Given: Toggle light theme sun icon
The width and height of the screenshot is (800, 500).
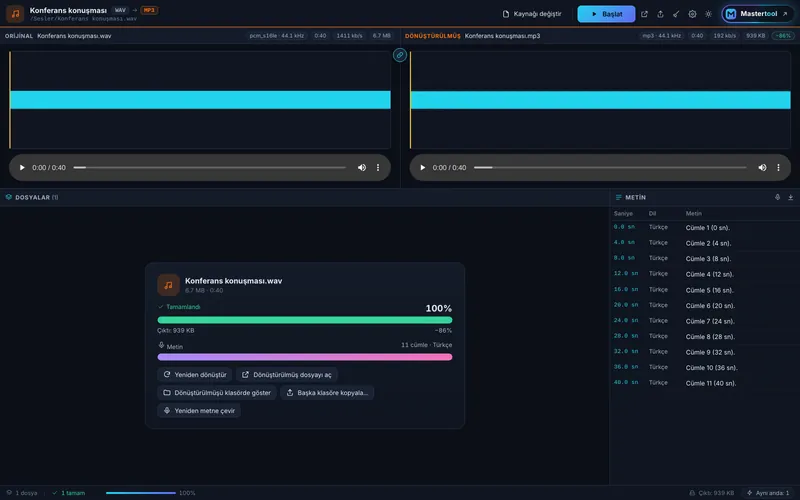Looking at the screenshot, I should [x=708, y=14].
